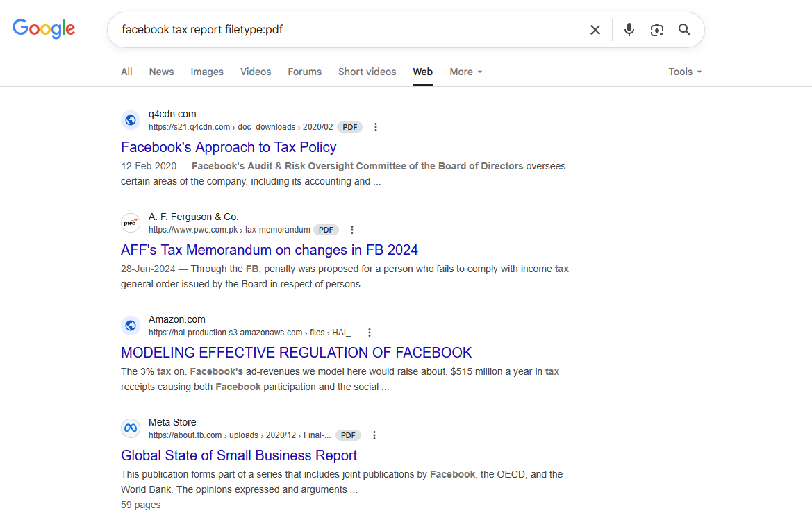Go to Google homepage via logo
This screenshot has width=812, height=513.
click(x=44, y=29)
